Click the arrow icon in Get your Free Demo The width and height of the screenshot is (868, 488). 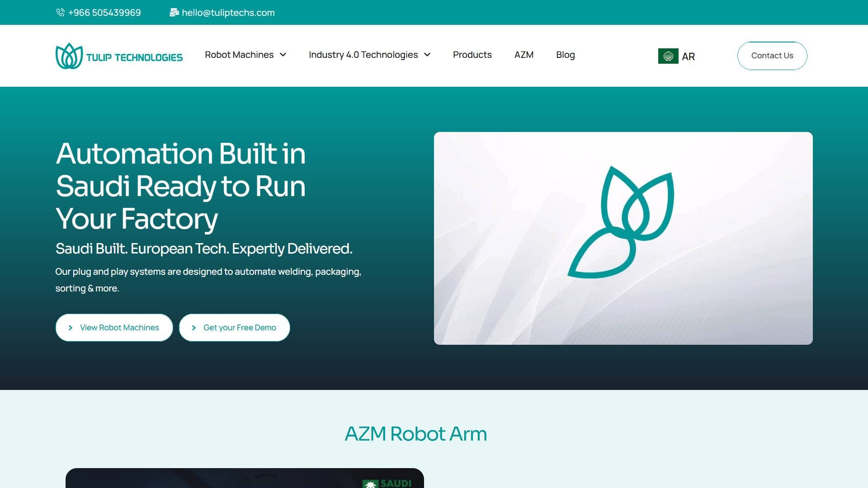click(x=194, y=328)
